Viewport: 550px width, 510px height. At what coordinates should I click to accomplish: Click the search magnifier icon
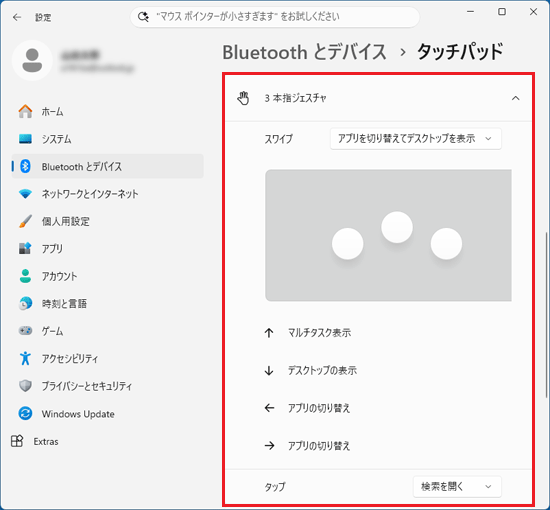coord(143,16)
